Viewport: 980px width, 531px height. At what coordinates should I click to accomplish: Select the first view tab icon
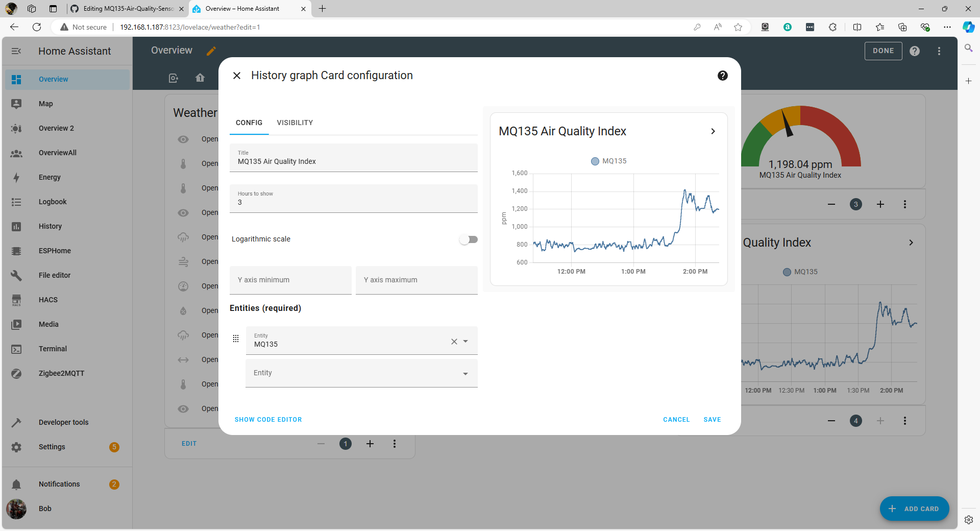click(174, 78)
